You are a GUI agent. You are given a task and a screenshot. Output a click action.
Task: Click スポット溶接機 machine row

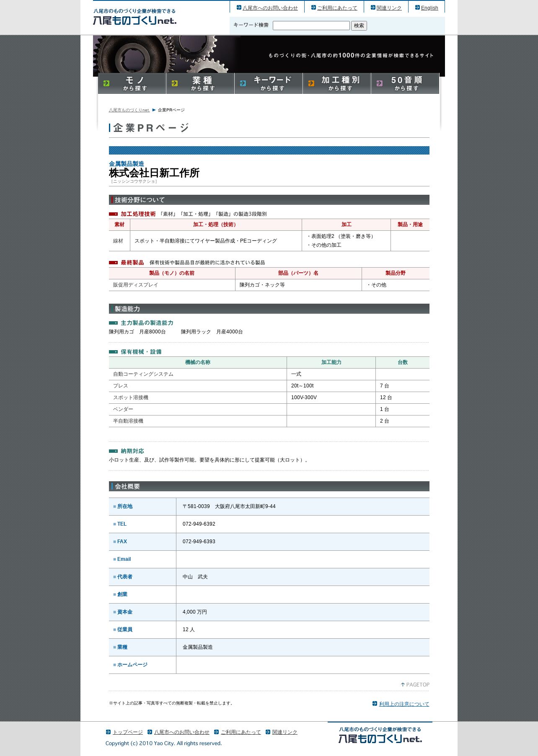click(x=269, y=397)
